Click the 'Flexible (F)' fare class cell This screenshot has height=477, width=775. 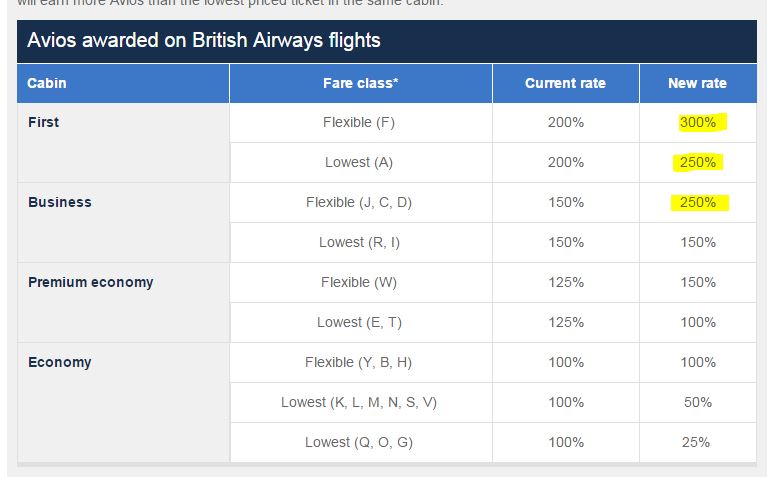click(360, 122)
